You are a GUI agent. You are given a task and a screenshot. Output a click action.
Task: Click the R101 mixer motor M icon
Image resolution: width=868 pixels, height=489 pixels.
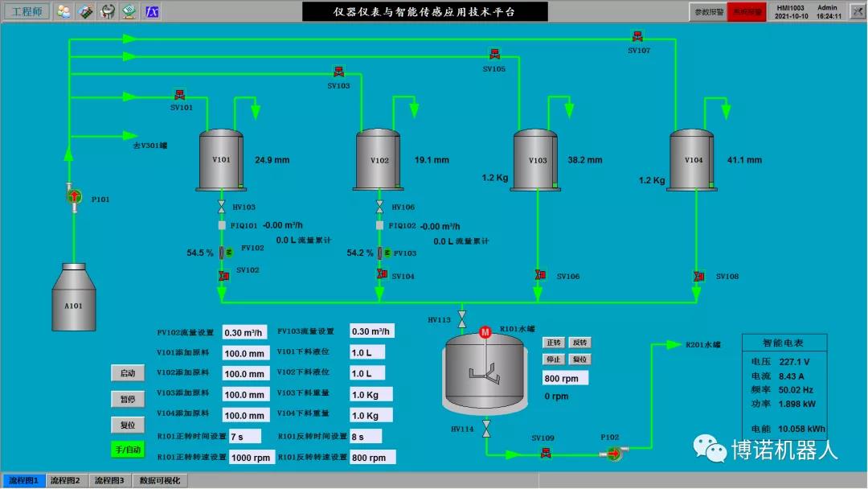485,332
